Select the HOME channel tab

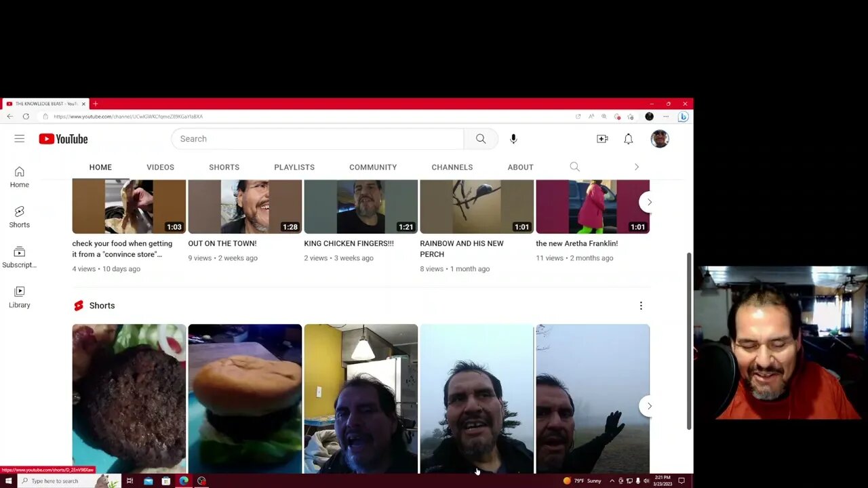pos(100,167)
